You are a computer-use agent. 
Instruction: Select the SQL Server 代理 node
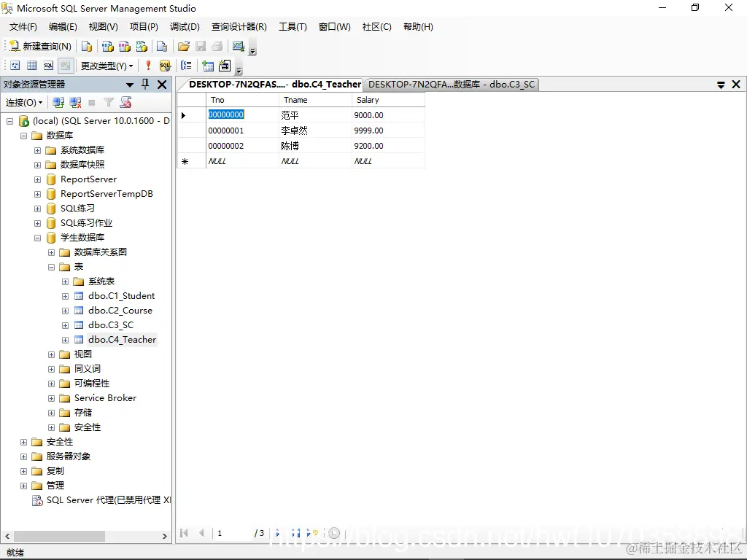click(108, 500)
